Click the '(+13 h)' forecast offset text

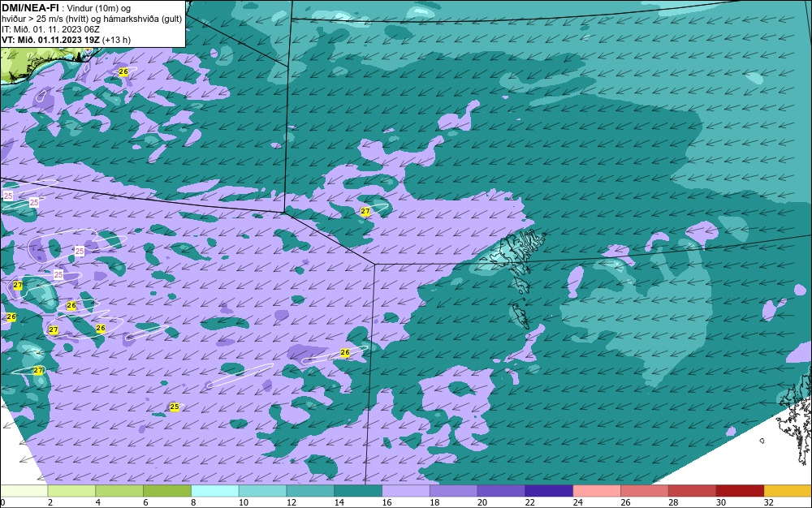coord(116,40)
